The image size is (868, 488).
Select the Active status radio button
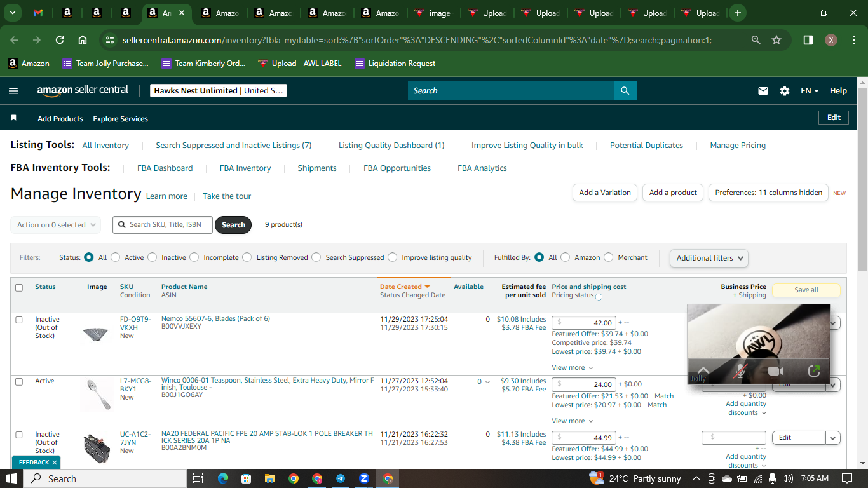pos(115,257)
